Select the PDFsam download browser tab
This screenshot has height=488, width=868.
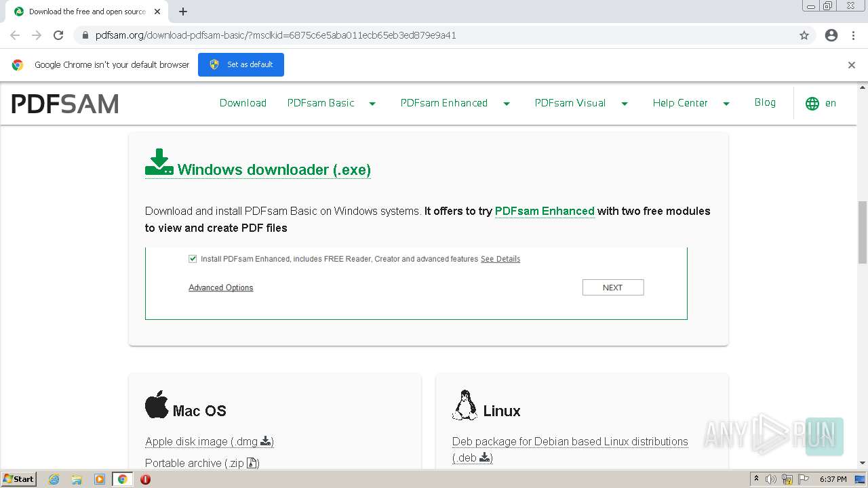[x=87, y=12]
